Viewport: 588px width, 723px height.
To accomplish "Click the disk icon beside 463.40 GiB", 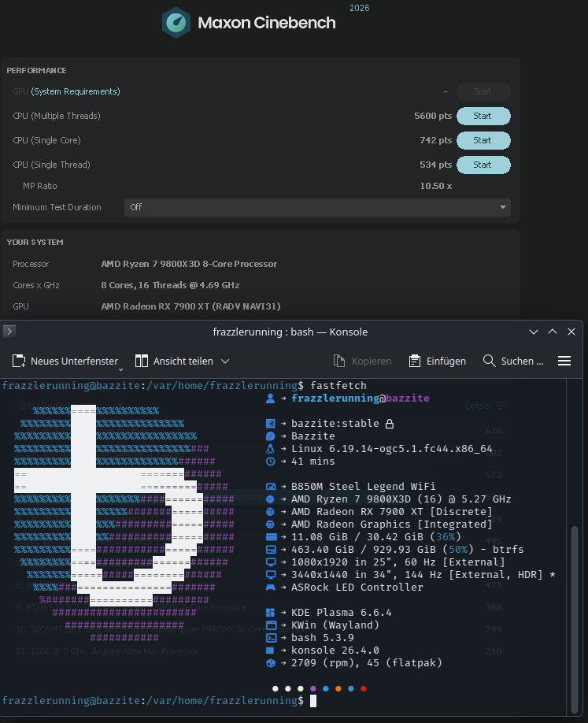I will pos(271,550).
